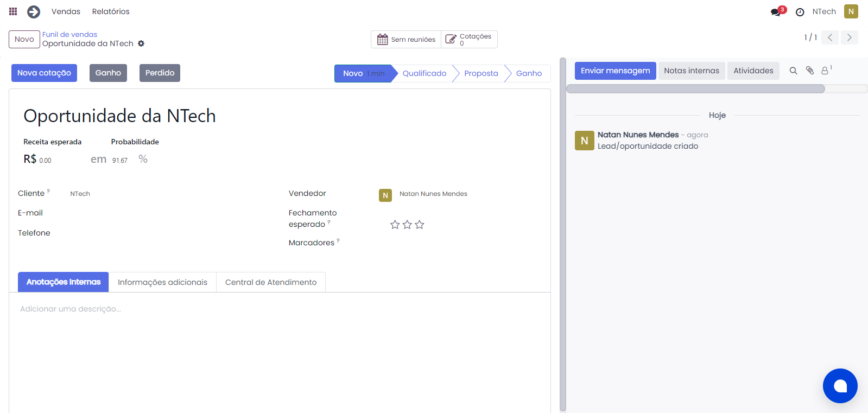Open the live chat bubble button
This screenshot has height=413, width=868.
tap(840, 386)
